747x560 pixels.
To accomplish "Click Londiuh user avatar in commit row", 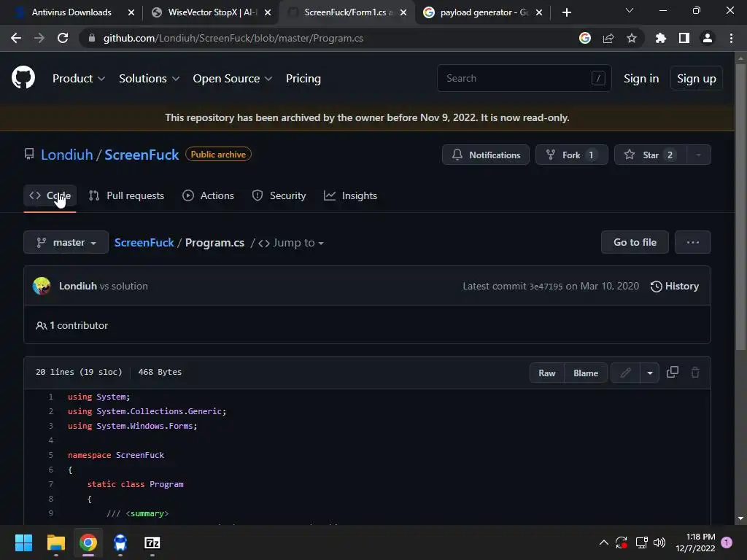I will 42,286.
